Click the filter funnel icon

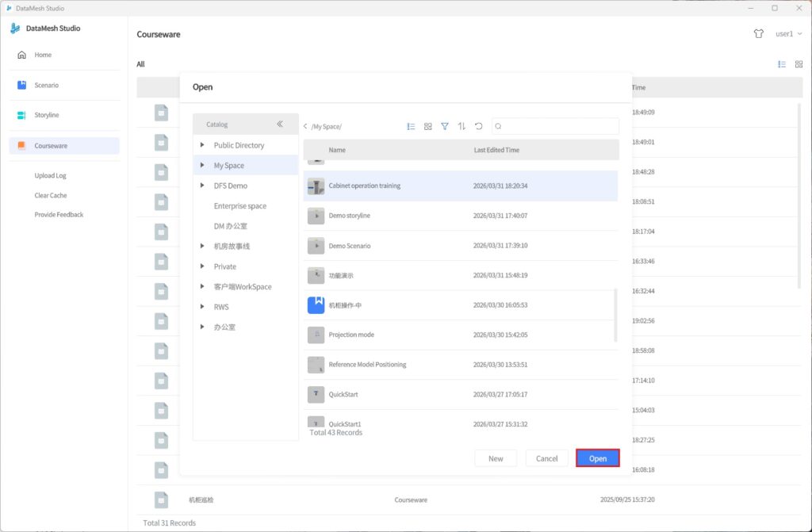(x=445, y=126)
